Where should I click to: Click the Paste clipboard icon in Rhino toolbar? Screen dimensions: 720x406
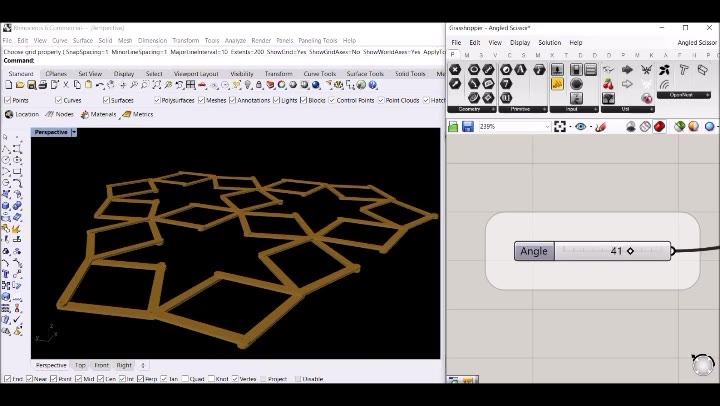coord(89,85)
